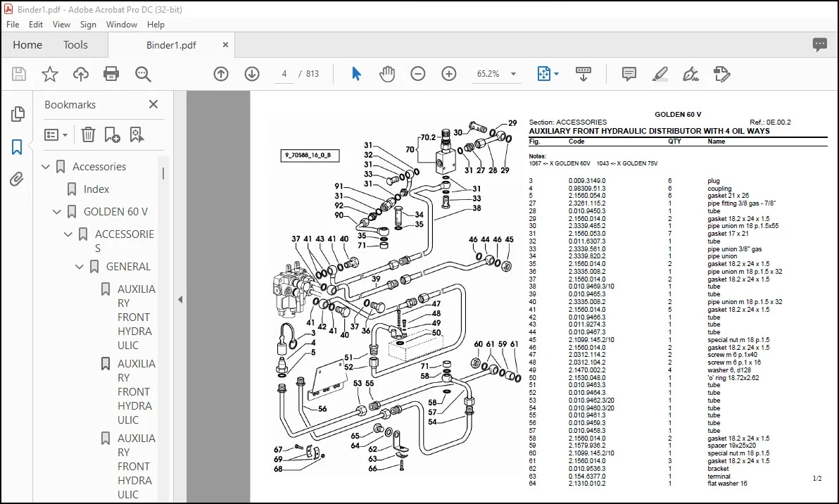The height and width of the screenshot is (504, 839).
Task: Open third AUXILIARY FRONT HYDRAULIC bookmark
Action: click(137, 466)
